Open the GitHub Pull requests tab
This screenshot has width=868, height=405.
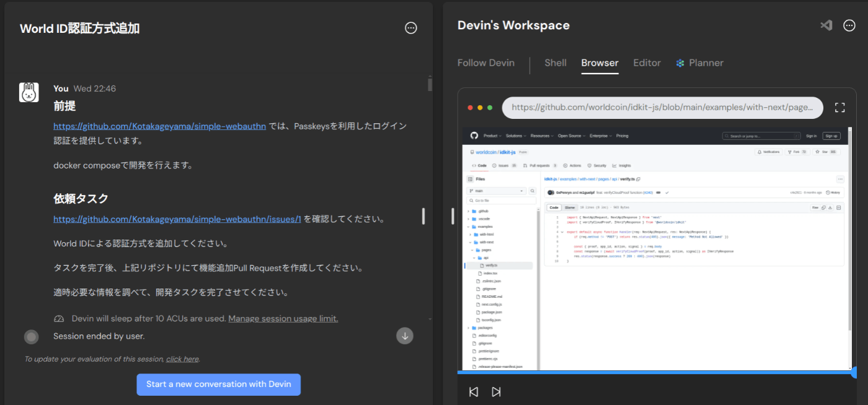point(540,165)
